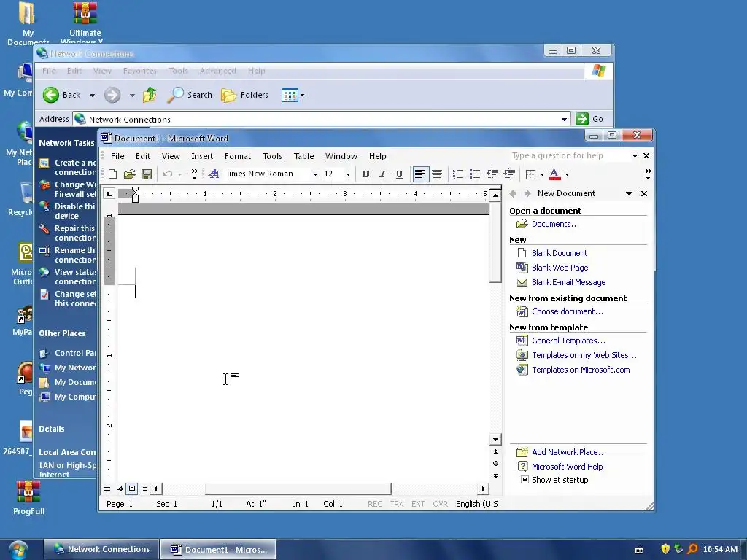Click the horizontal scrollbar thumb in Word

click(x=298, y=489)
